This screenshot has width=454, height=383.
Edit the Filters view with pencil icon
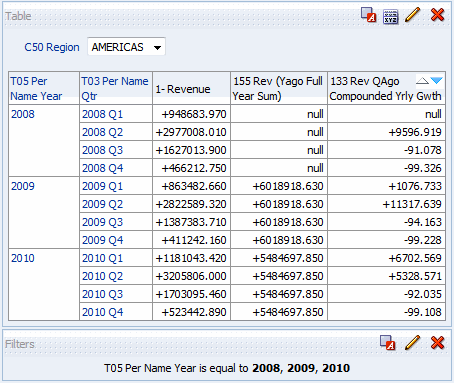pyautogui.click(x=413, y=343)
